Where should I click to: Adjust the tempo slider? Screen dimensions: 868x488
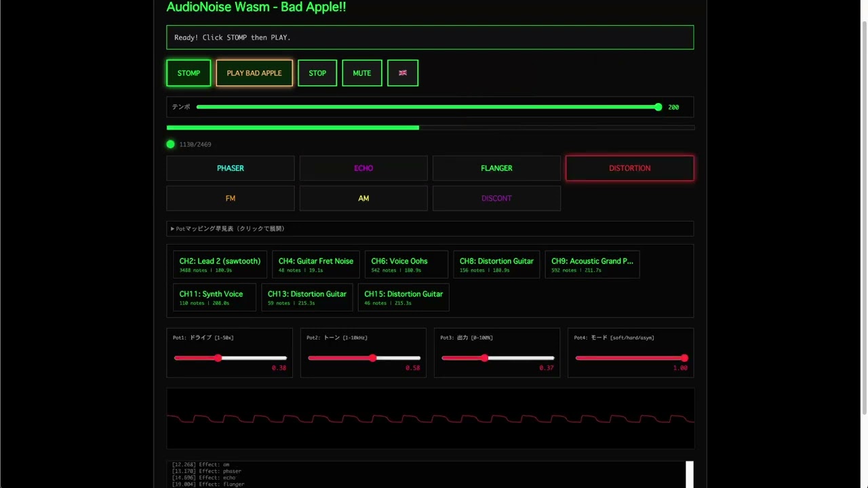[429, 107]
